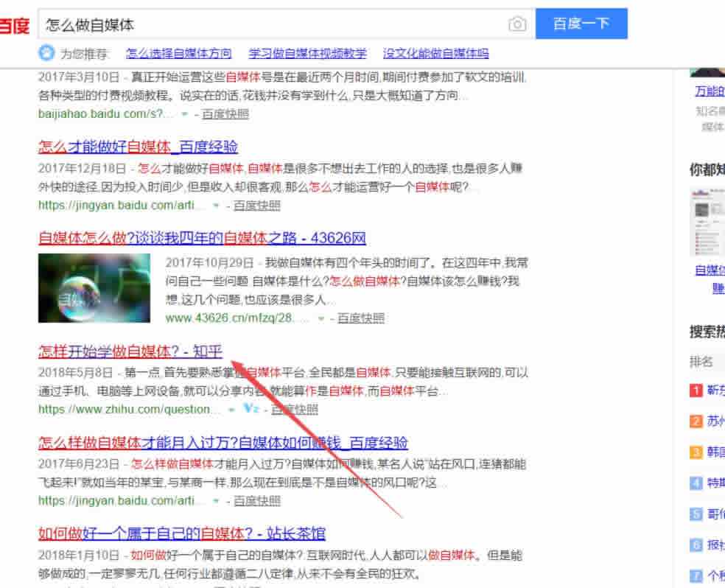Open 百度快照 for the zhihu.com result

pos(295,410)
